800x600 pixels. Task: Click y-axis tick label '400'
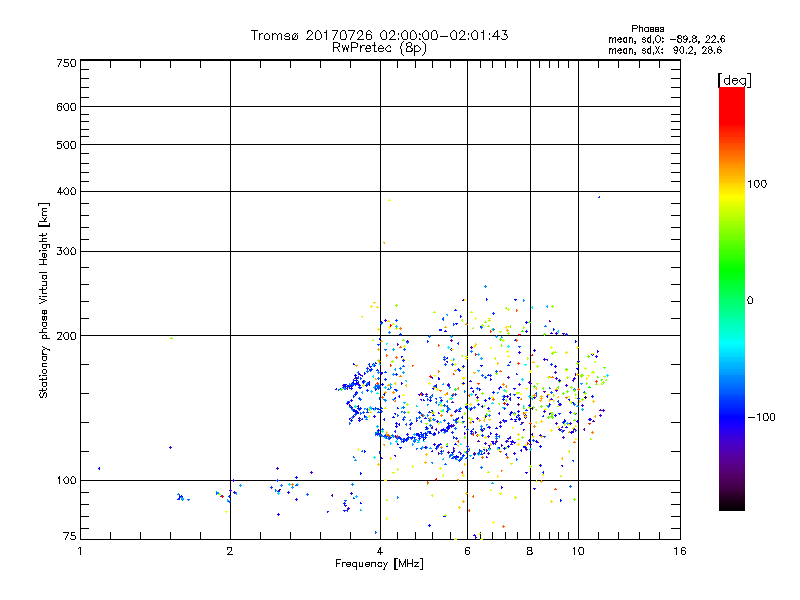coord(67,191)
